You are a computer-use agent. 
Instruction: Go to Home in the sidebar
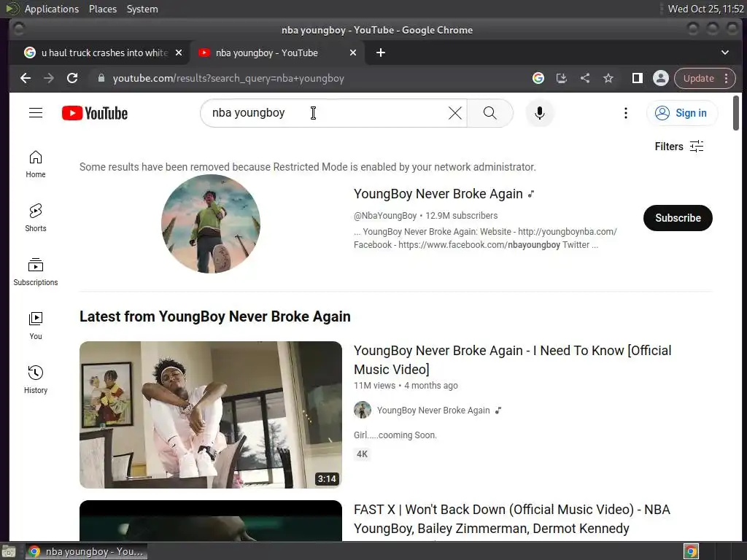(x=36, y=164)
